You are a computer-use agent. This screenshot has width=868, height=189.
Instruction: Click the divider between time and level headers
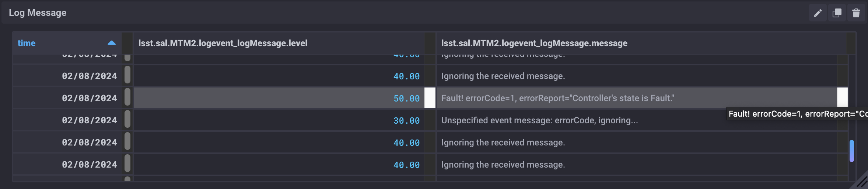pyautogui.click(x=127, y=43)
